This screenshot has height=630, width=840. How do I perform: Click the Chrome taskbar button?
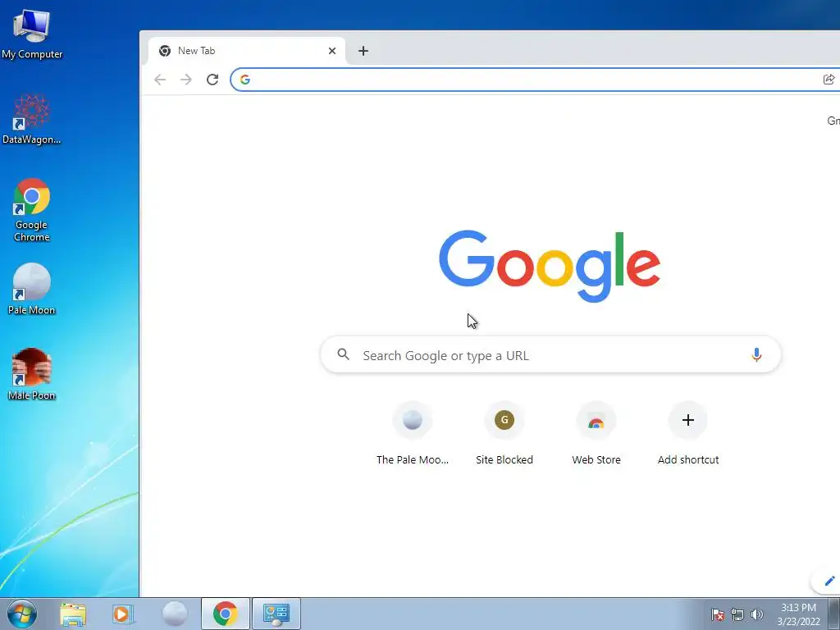[226, 614]
